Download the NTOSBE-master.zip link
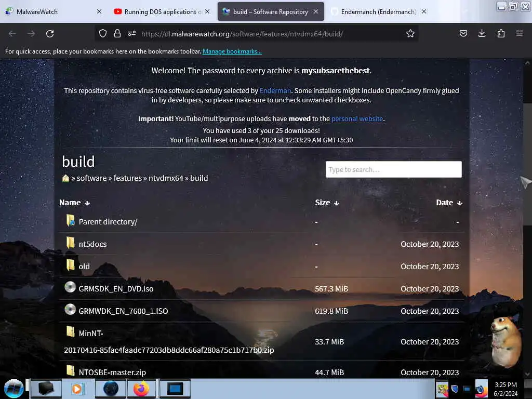 [112, 372]
